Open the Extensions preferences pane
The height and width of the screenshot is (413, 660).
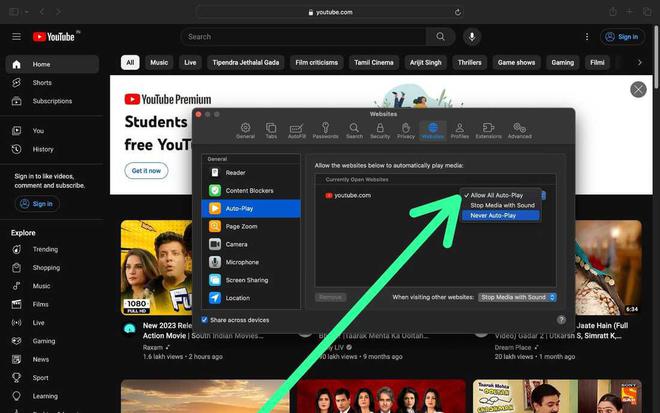click(488, 131)
